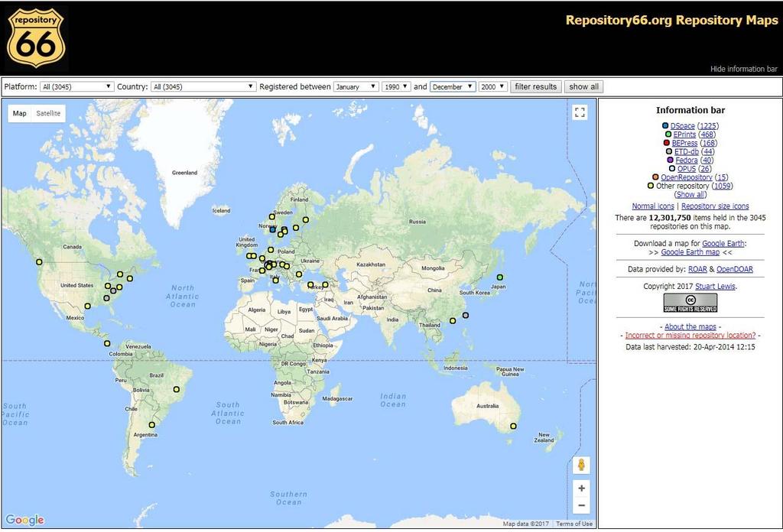Open the OPUS link

(687, 169)
